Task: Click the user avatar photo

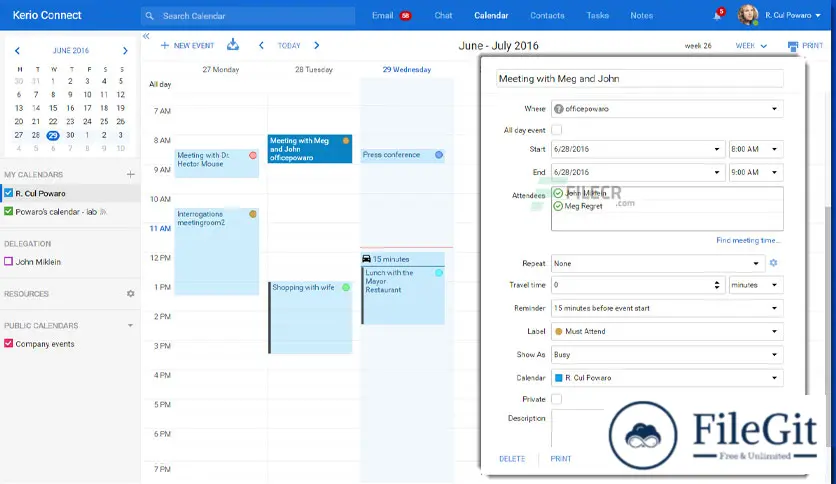Action: coord(747,15)
